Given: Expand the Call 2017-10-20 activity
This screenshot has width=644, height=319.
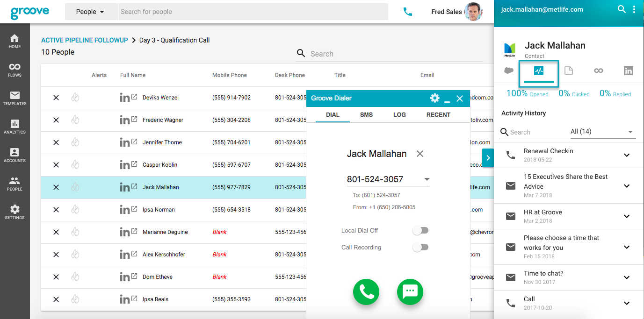Looking at the screenshot, I should [x=627, y=303].
